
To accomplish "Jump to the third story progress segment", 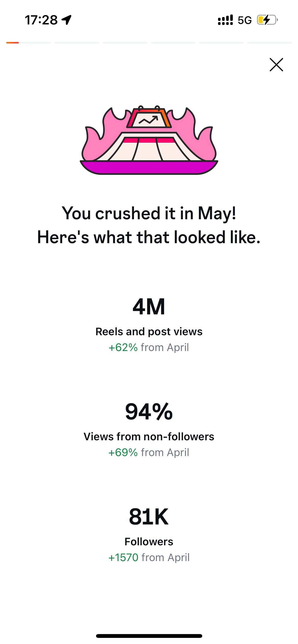I will tap(125, 43).
